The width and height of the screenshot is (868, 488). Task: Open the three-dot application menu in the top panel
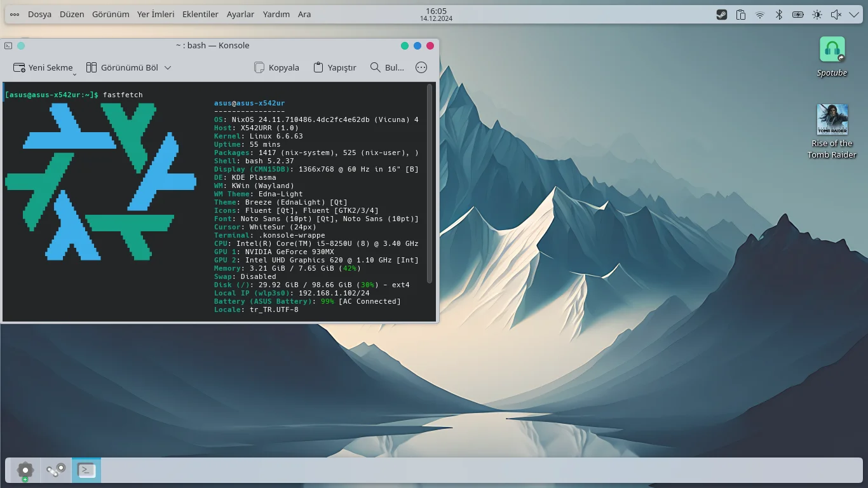(15, 15)
